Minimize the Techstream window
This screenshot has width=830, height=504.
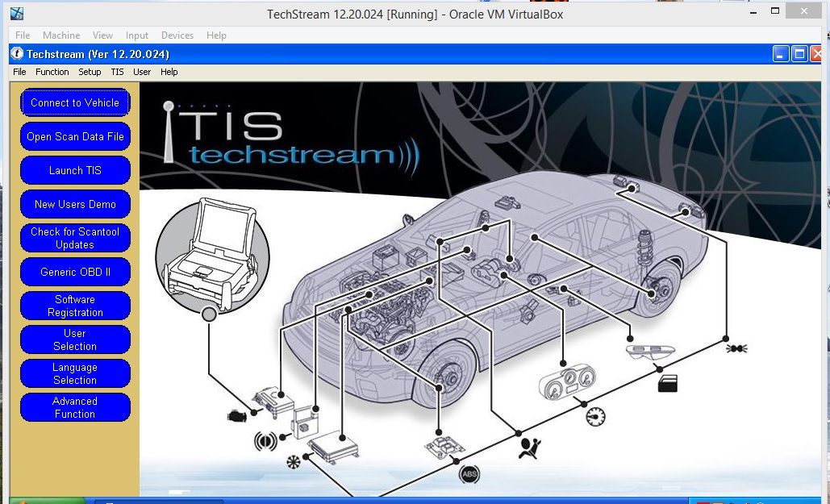tap(781, 54)
